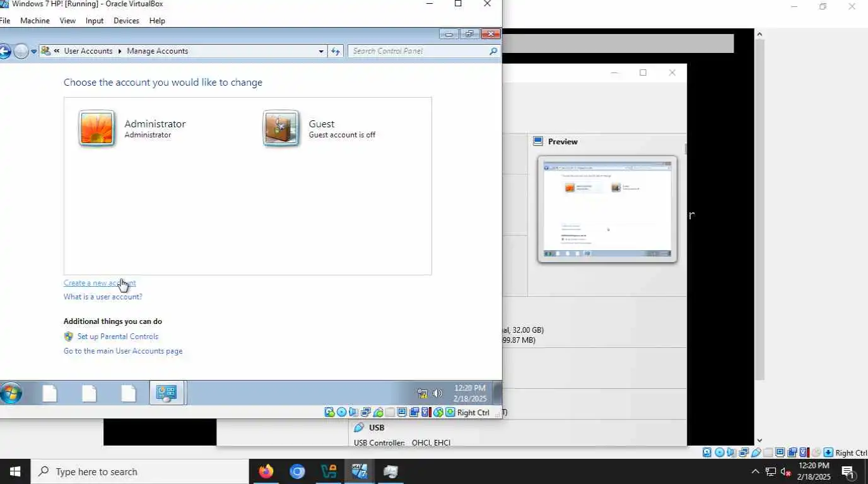This screenshot has width=868, height=484.
Task: Open the Windows 7 Start orb
Action: pyautogui.click(x=10, y=393)
